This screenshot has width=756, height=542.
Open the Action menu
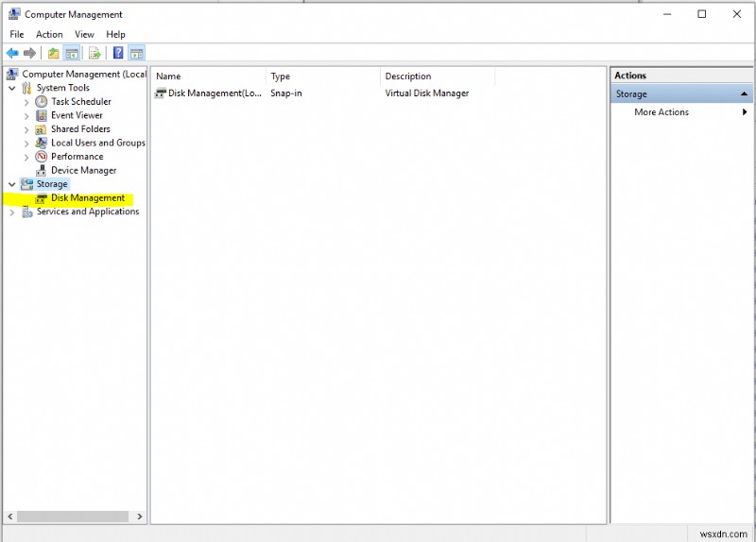49,34
